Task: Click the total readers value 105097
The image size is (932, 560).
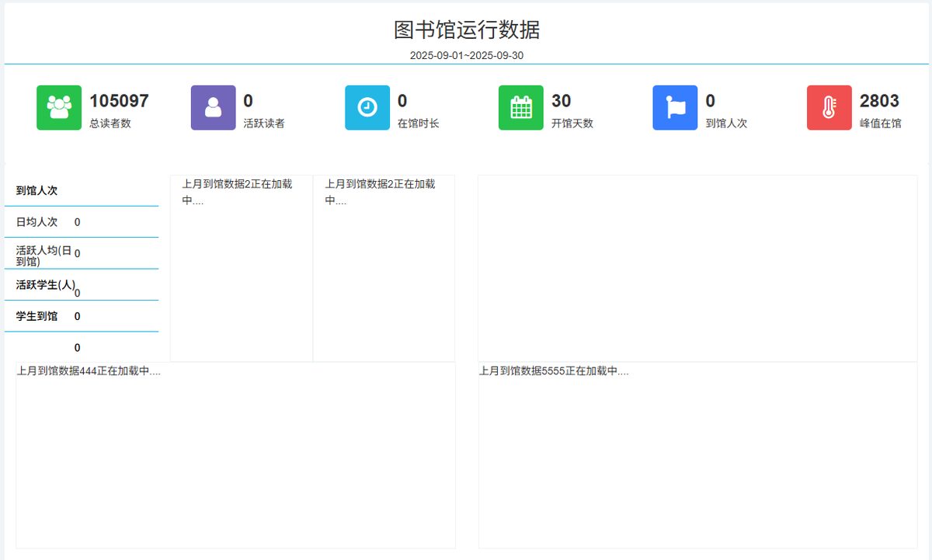Action: pos(119,101)
